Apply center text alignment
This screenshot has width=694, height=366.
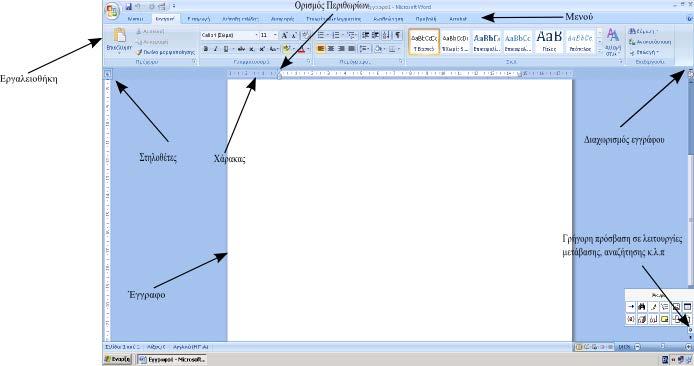tap(331, 49)
